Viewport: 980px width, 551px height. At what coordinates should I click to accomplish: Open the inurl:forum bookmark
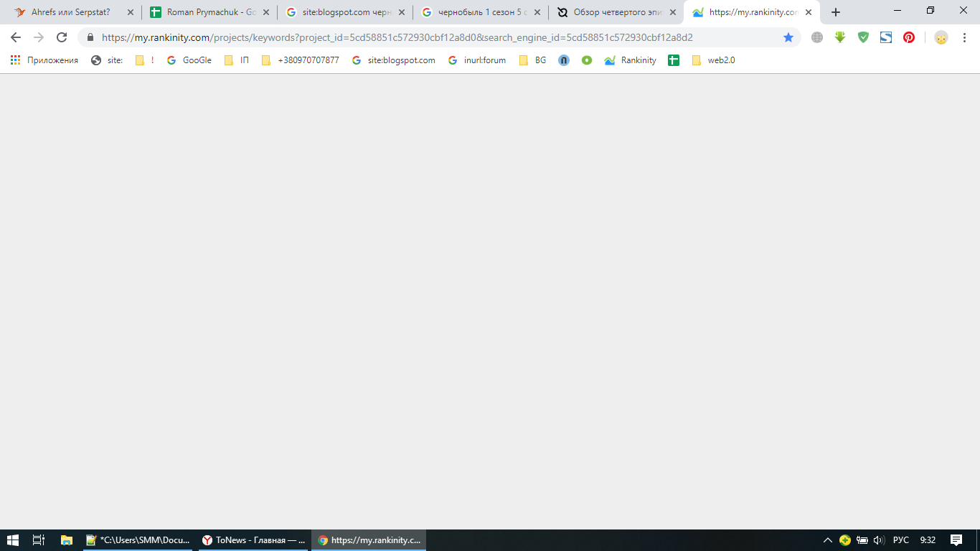point(477,60)
